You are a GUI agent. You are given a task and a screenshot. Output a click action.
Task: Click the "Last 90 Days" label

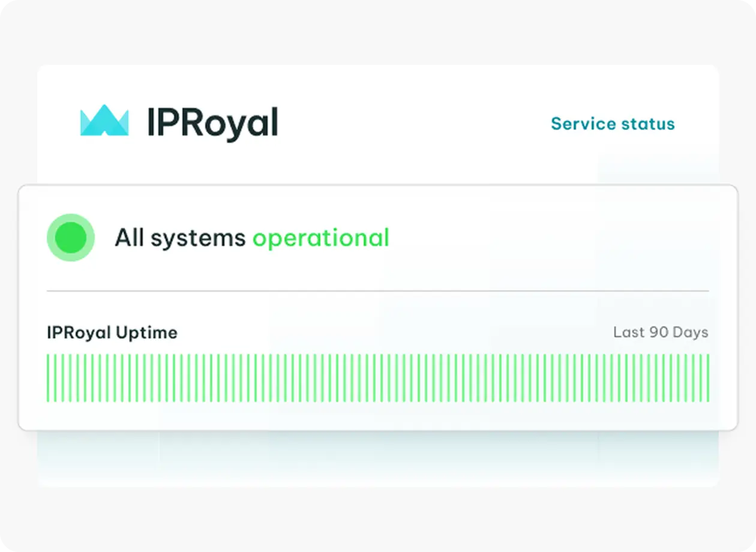[x=661, y=332]
